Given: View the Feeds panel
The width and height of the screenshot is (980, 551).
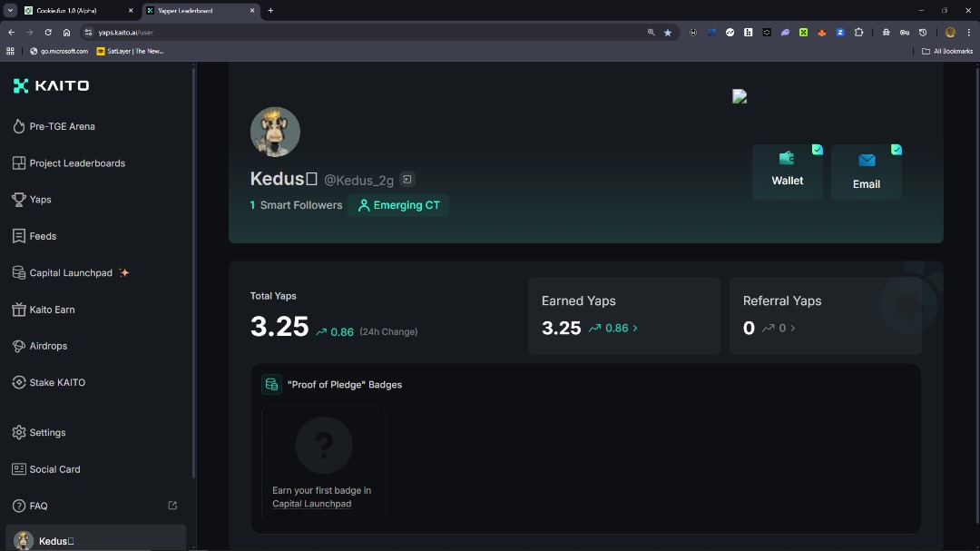Looking at the screenshot, I should pos(43,236).
